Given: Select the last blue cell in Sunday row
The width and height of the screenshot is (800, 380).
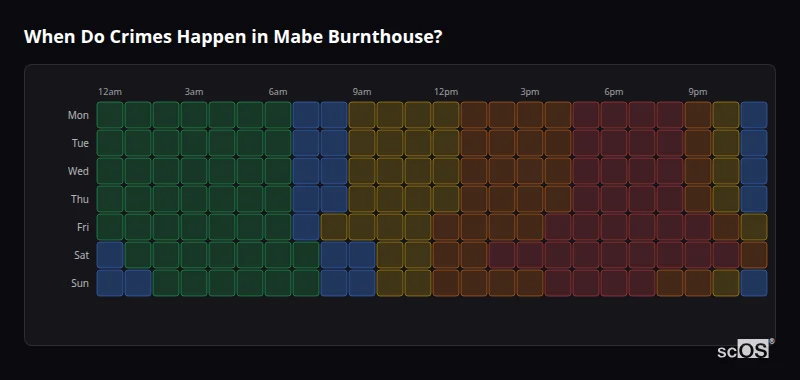Looking at the screenshot, I should pyautogui.click(x=754, y=283).
